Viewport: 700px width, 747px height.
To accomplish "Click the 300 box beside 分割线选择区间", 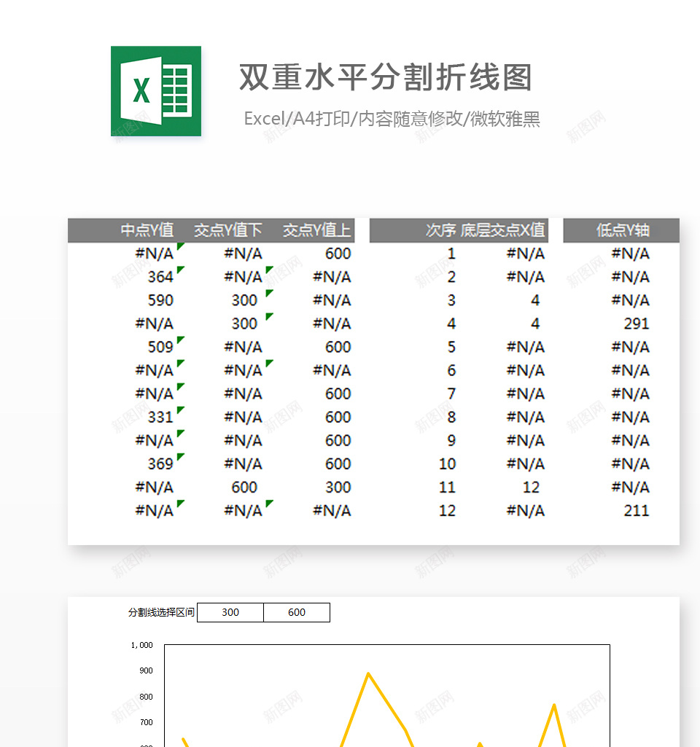I will point(230,612).
